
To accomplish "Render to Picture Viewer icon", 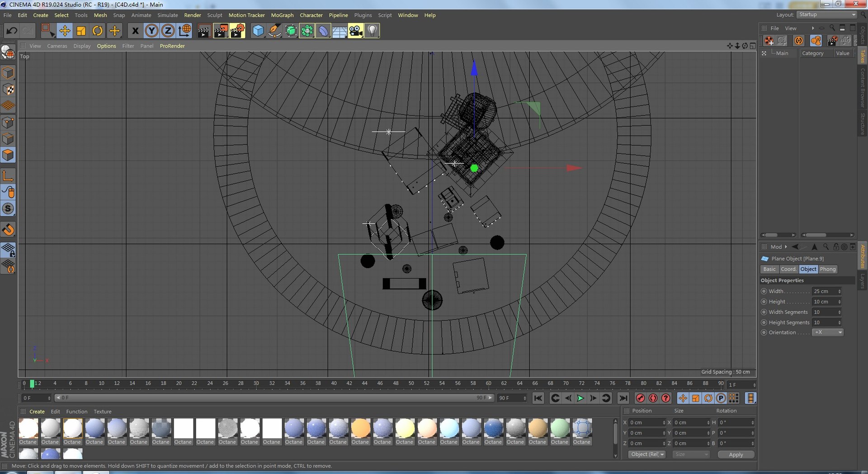I will click(x=221, y=31).
